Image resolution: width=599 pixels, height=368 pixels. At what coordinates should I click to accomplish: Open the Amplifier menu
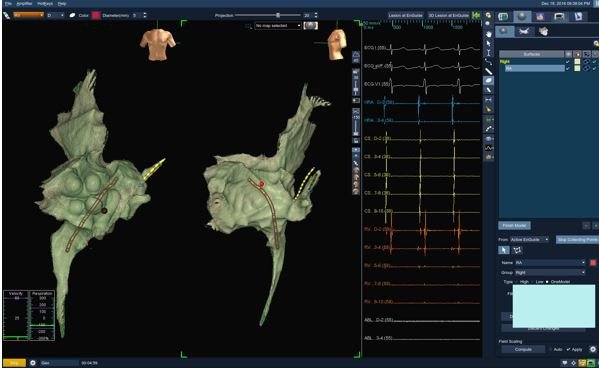pyautogui.click(x=24, y=3)
